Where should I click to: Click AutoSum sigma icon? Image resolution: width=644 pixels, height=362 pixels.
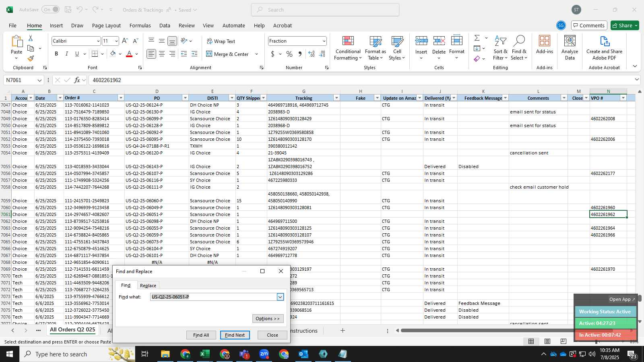click(477, 38)
